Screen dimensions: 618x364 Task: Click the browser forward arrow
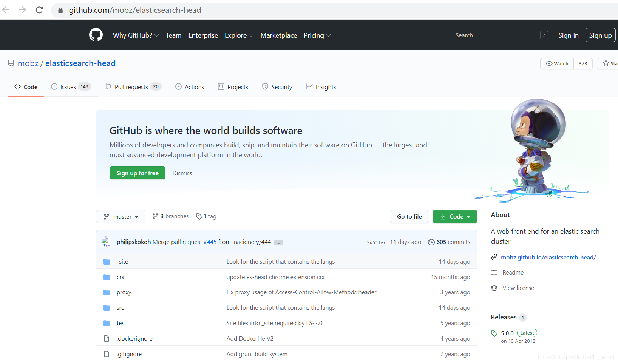[x=22, y=10]
